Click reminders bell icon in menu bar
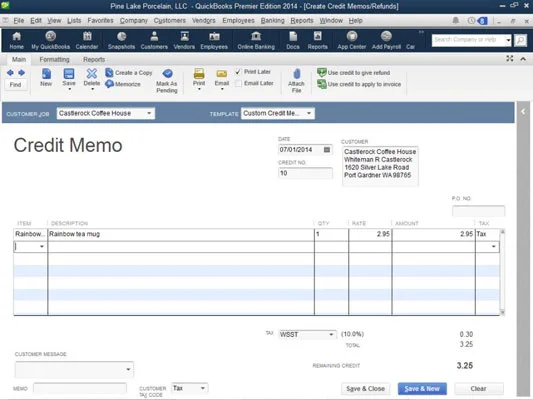 [456, 21]
